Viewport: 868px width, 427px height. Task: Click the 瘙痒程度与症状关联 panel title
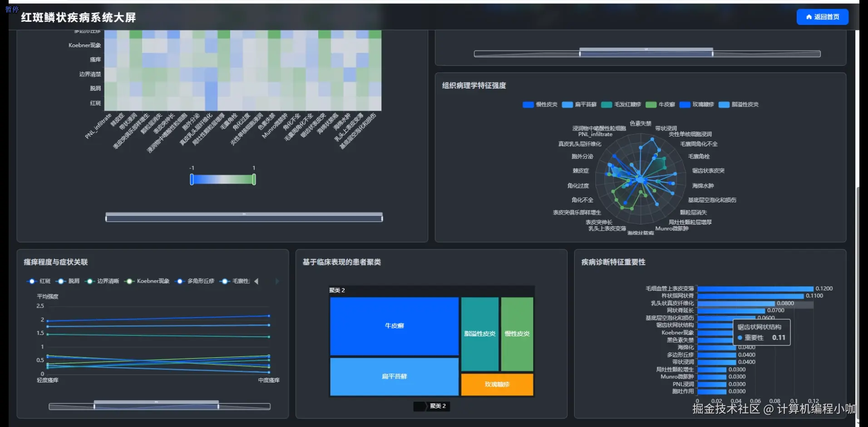coord(56,262)
